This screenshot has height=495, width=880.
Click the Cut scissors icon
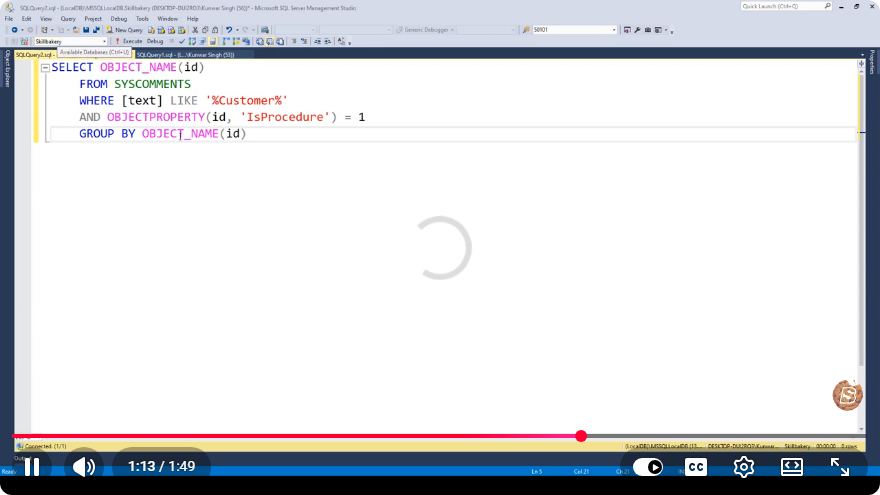point(195,30)
